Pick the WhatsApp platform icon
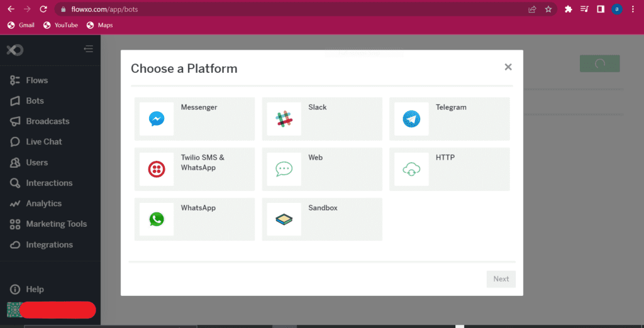This screenshot has width=644, height=328. [157, 219]
